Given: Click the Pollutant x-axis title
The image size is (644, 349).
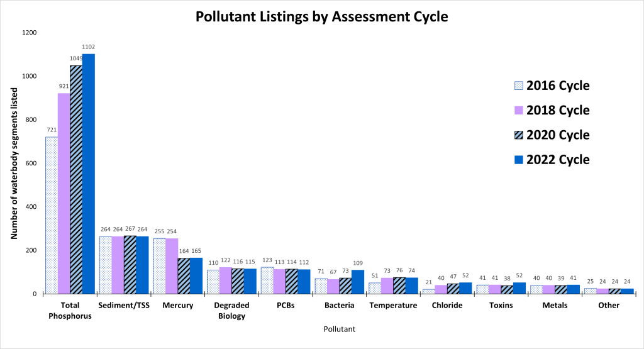Looking at the screenshot, I should (x=340, y=329).
